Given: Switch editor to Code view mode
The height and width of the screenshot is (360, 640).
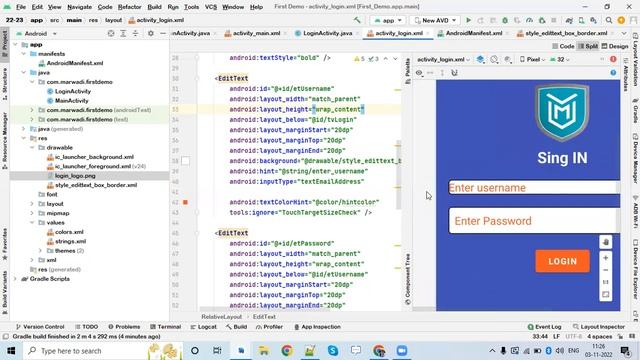Looking at the screenshot, I should (x=563, y=47).
